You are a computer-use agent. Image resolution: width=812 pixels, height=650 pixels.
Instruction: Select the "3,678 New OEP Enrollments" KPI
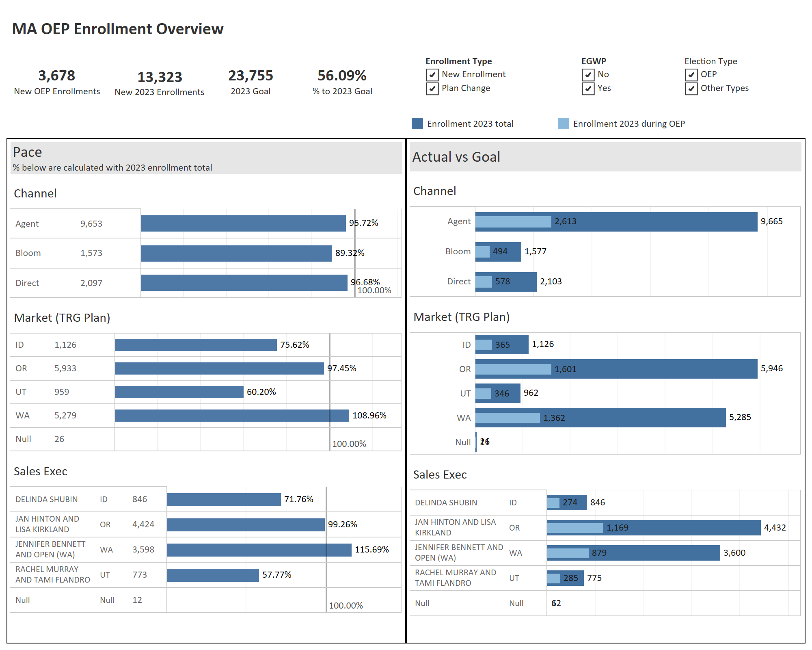(x=57, y=81)
